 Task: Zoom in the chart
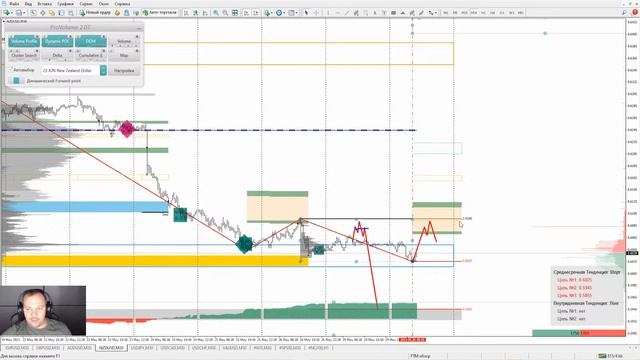tap(216, 13)
